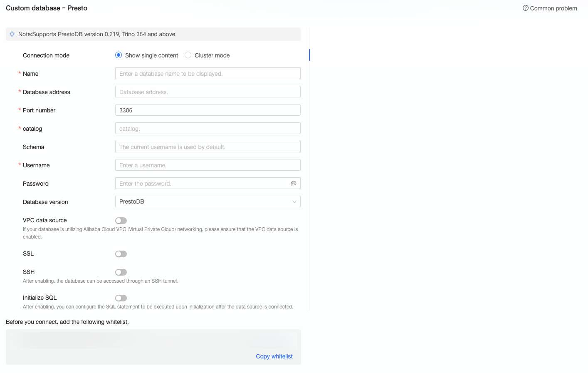Screen dimensions: 588x373
Task: Click the Password input field
Action: pos(202,184)
